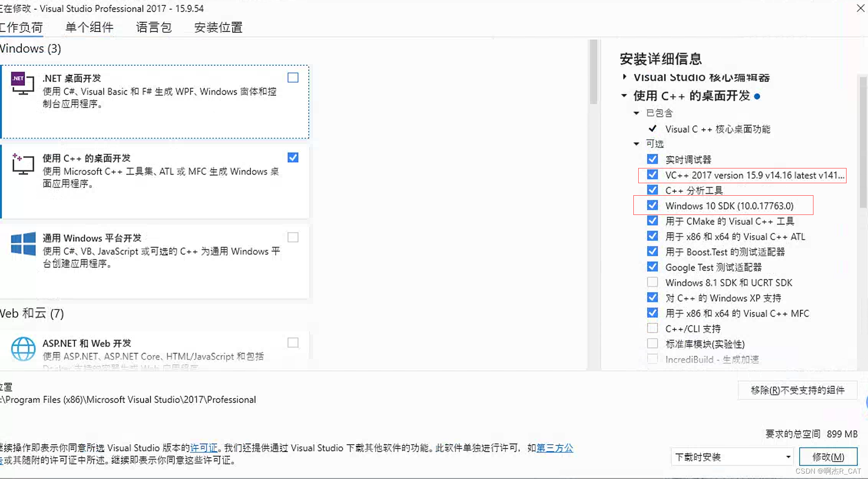Check the ASP.NET 和 Web 开发 checkbox
Viewport: 868px width, 479px height.
click(x=293, y=343)
